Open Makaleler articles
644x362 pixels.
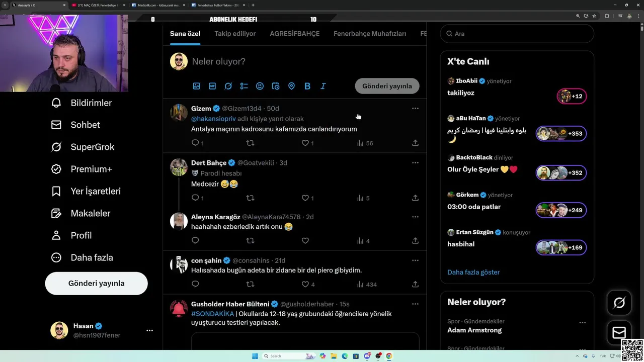coord(80,214)
